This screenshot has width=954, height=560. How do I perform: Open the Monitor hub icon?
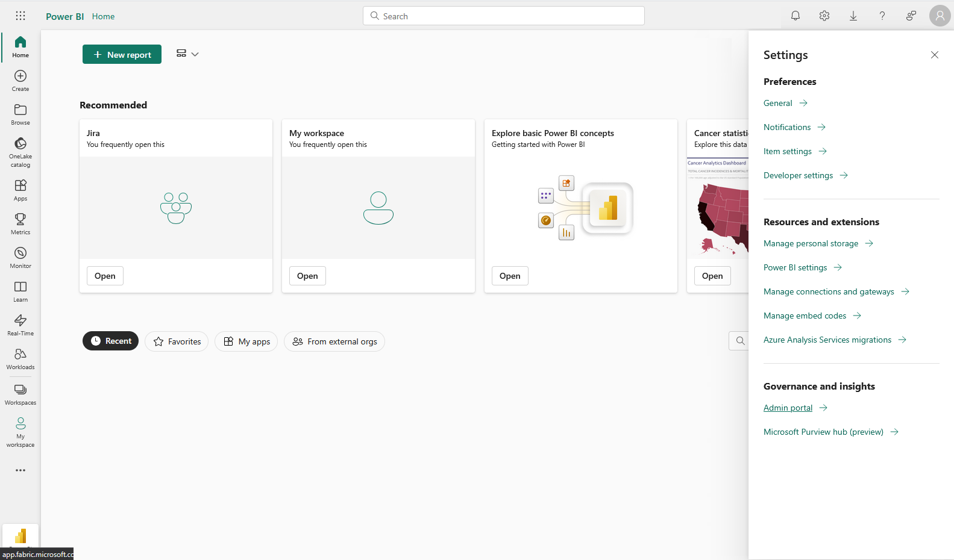pos(20,257)
